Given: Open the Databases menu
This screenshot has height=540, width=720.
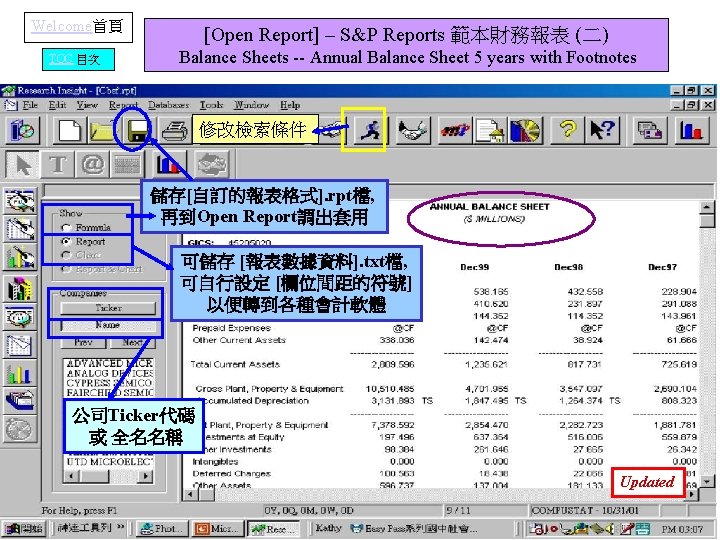Looking at the screenshot, I should [169, 105].
